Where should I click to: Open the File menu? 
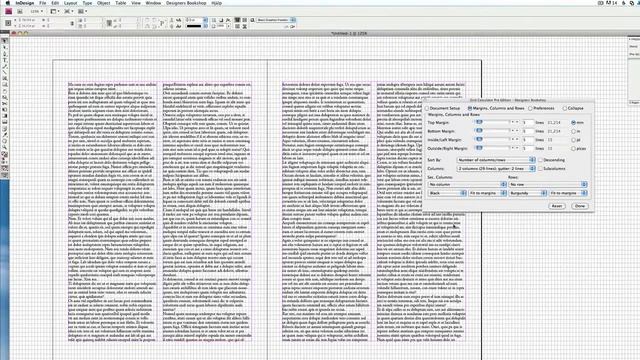pyautogui.click(x=42, y=3)
